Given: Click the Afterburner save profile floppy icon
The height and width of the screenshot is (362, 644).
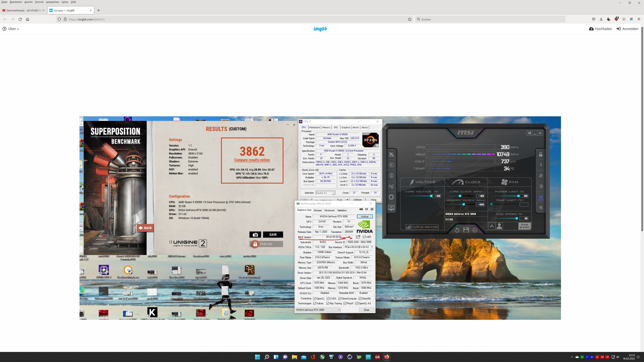Looking at the screenshot, I should click(x=466, y=230).
